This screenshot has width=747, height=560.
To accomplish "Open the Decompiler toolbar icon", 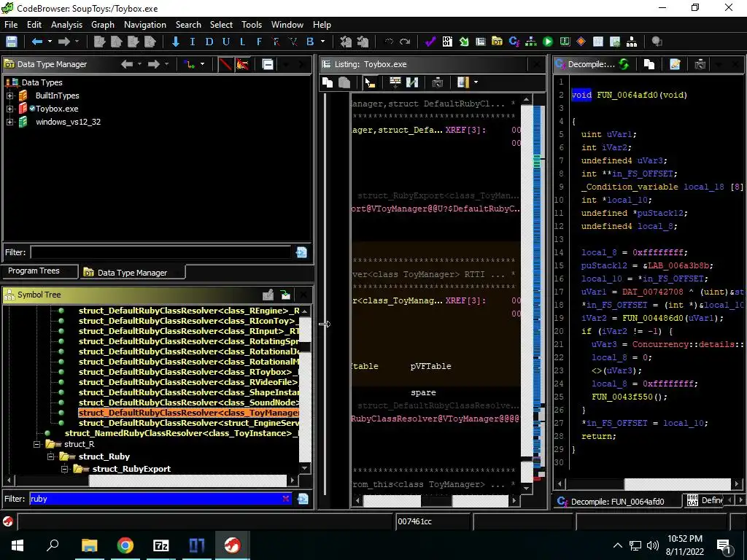I will 514,42.
